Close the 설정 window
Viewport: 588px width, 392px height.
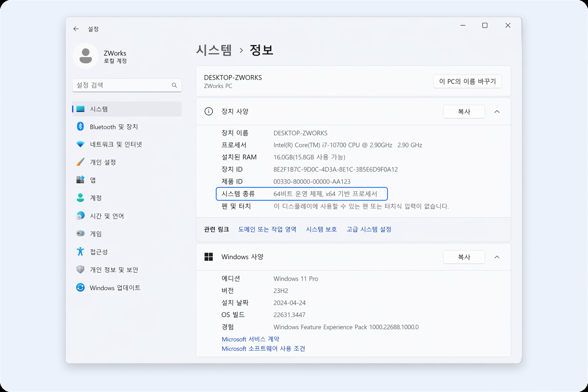point(508,25)
